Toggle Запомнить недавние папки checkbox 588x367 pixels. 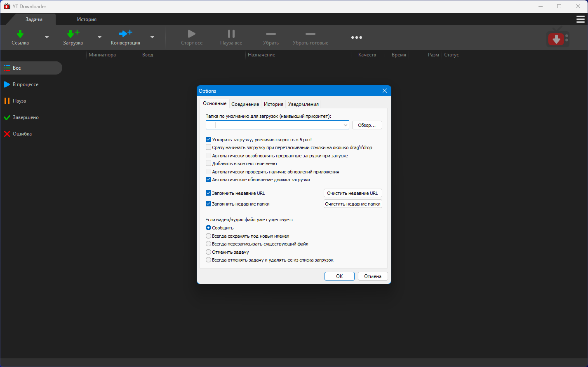[208, 204]
